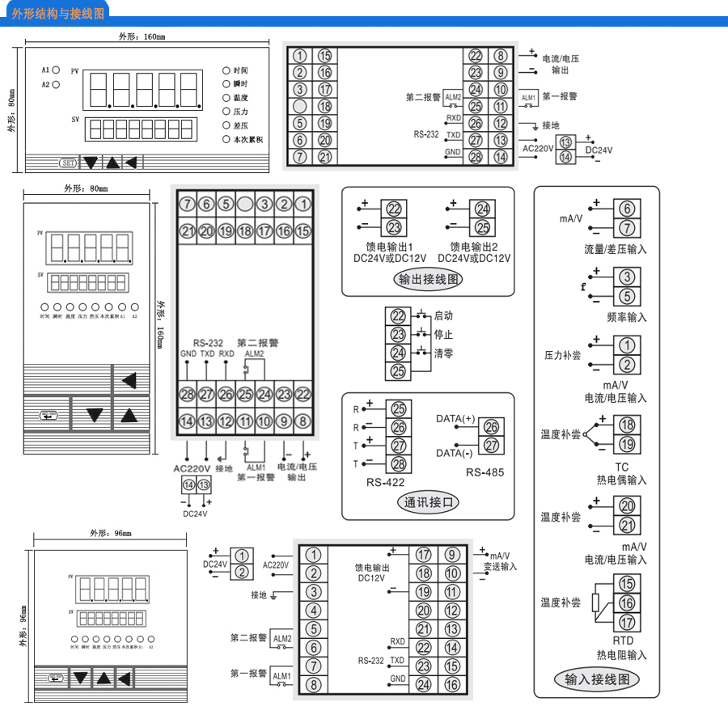
Task: Toggle the A1 alarm indicator on top panel
Action: 55,70
